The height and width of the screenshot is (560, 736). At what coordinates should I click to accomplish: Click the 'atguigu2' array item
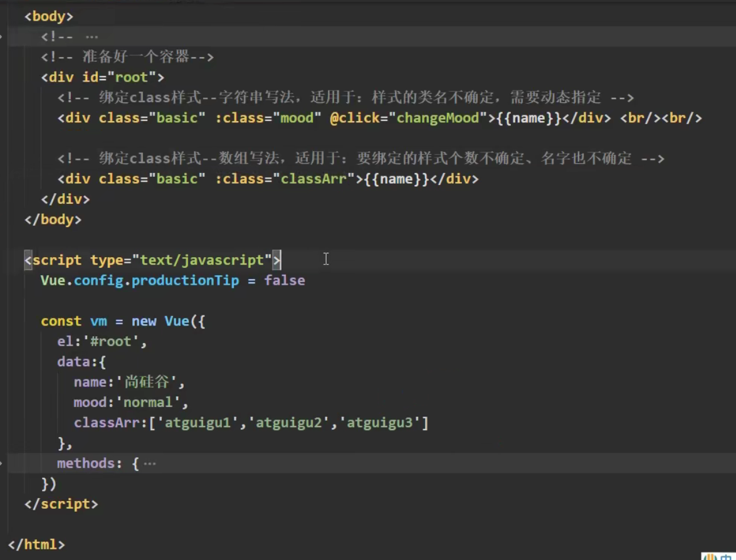click(288, 423)
